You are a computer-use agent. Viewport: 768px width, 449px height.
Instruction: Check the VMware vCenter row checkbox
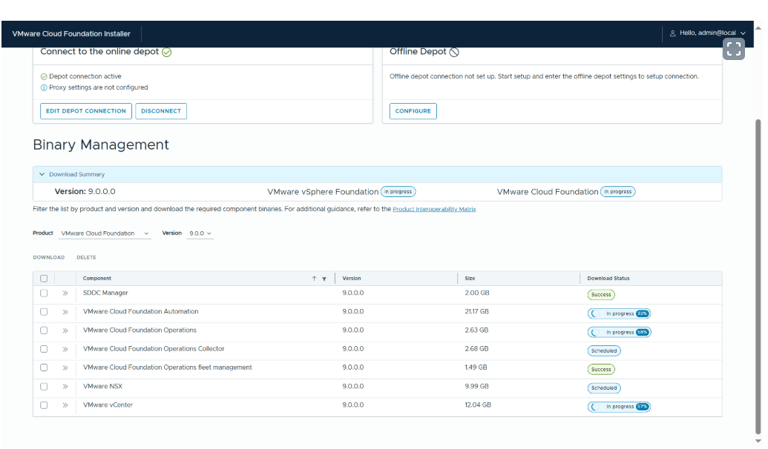tap(44, 405)
